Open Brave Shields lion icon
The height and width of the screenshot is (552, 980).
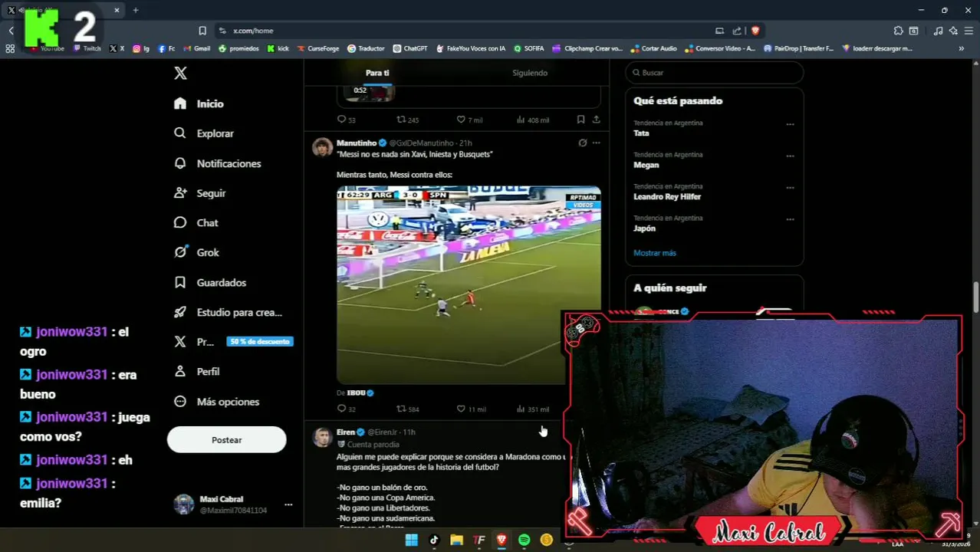755,31
